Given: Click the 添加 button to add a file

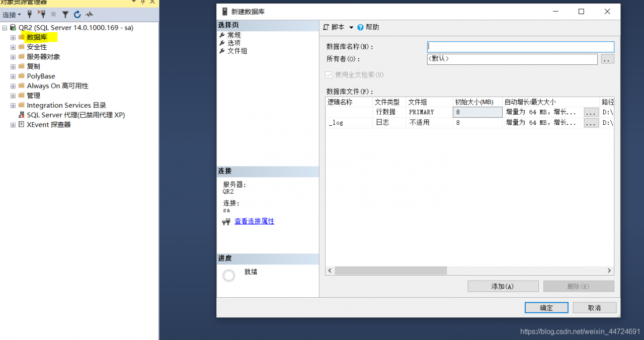Looking at the screenshot, I should click(x=503, y=286).
